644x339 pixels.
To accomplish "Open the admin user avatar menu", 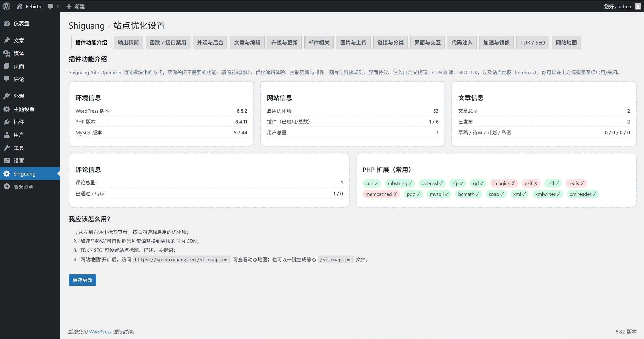I will coord(638,6).
